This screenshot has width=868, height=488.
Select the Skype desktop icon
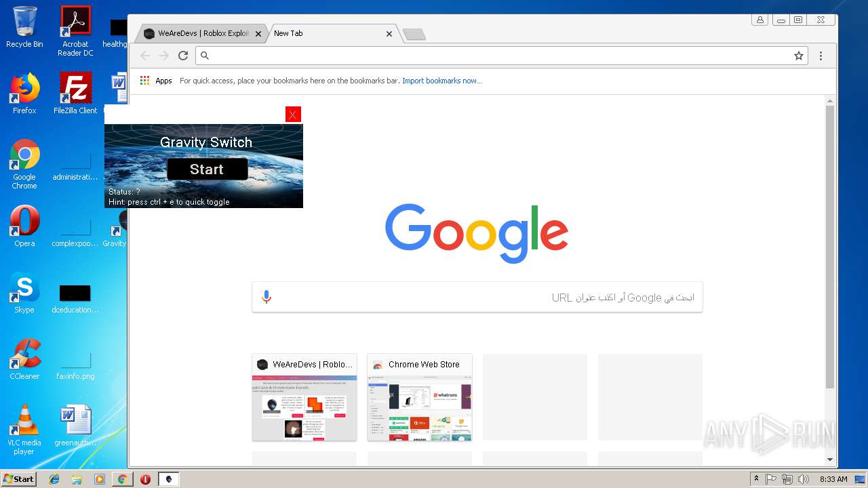(24, 293)
